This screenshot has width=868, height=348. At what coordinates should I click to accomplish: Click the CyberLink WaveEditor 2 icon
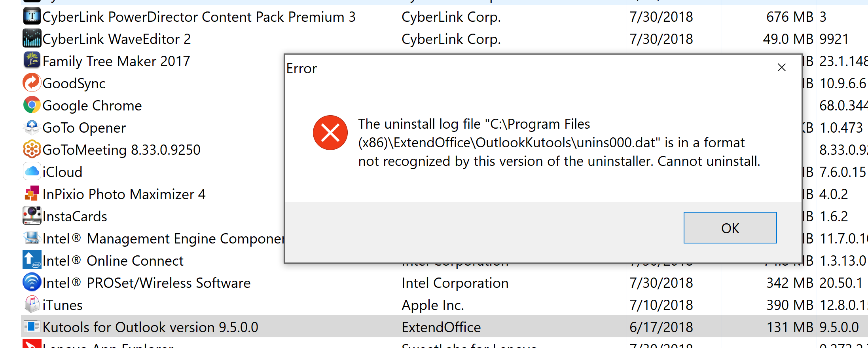[x=32, y=38]
